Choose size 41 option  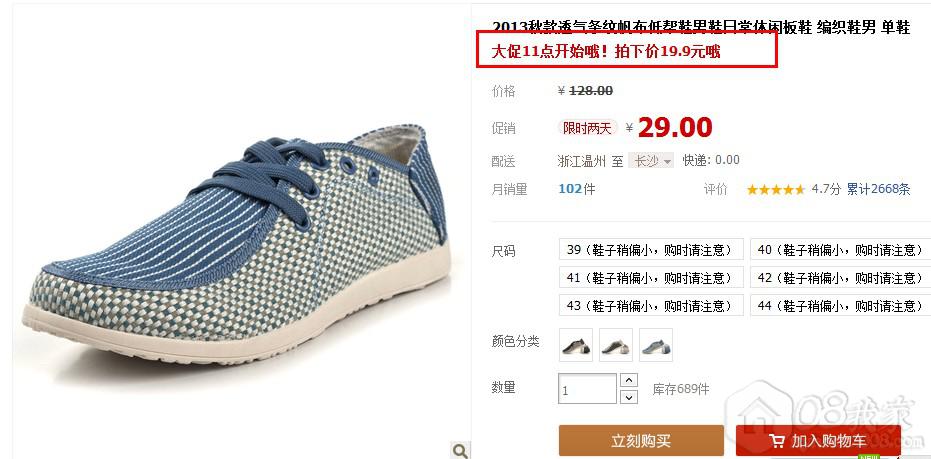click(651, 277)
